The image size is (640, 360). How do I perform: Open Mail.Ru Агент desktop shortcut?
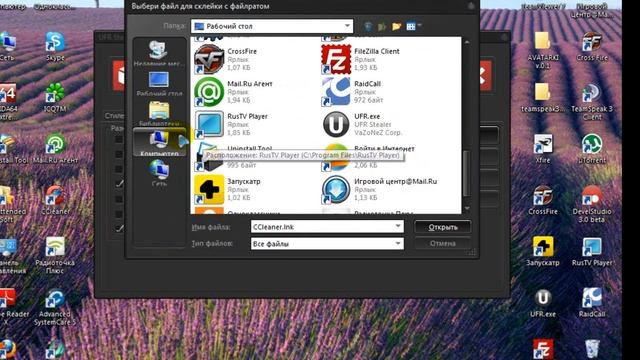[55, 149]
